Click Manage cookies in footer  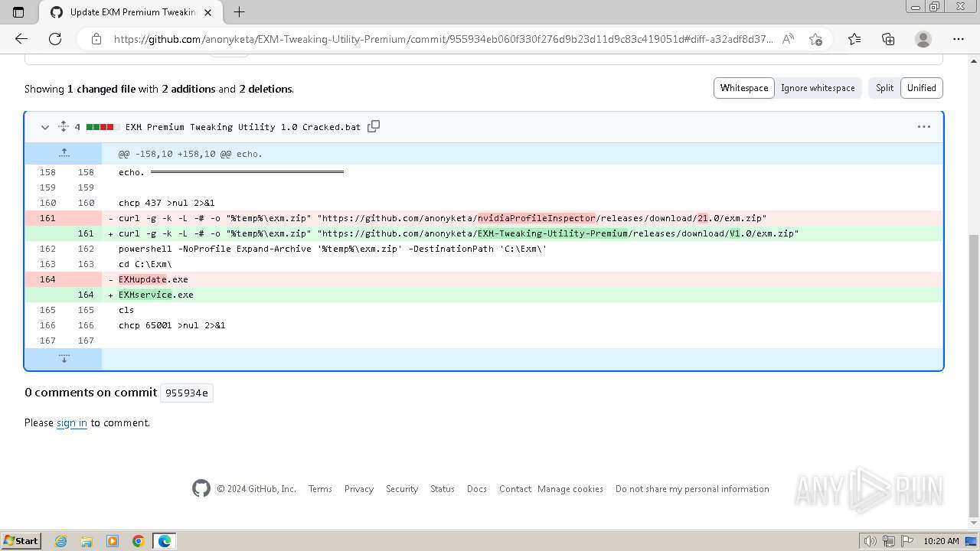tap(570, 489)
